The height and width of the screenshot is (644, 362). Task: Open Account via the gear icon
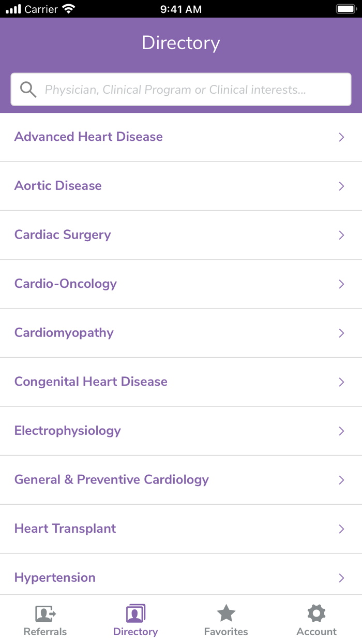[316, 613]
